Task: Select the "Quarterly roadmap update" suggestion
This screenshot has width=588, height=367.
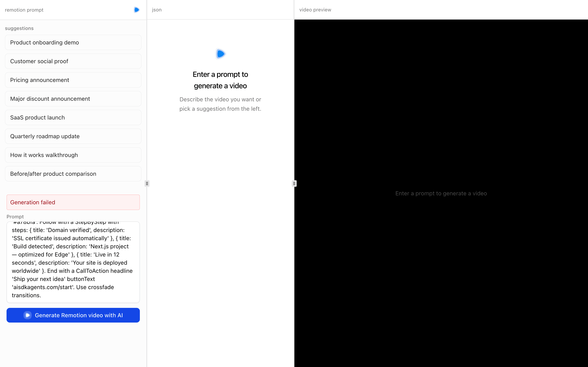Action: [x=73, y=136]
